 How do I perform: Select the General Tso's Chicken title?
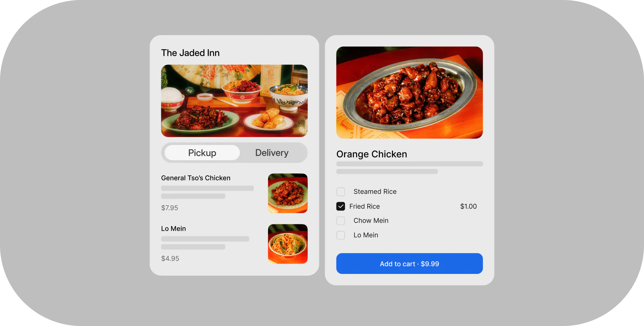(x=195, y=178)
